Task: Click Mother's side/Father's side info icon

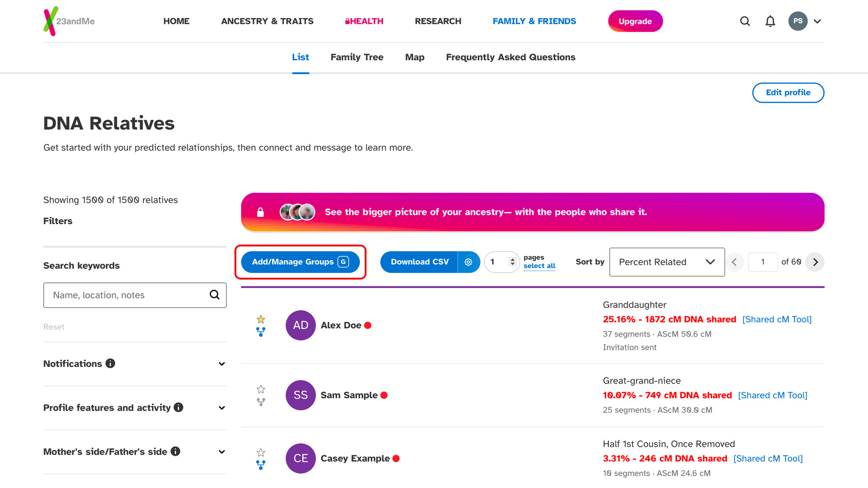Action: tap(175, 451)
